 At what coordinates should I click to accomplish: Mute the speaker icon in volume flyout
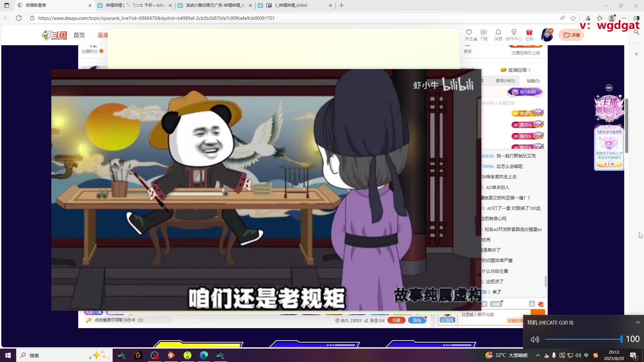point(535,339)
